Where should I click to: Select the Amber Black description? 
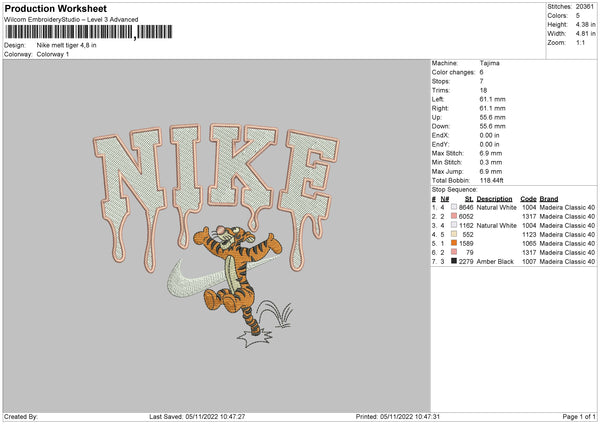pos(495,261)
